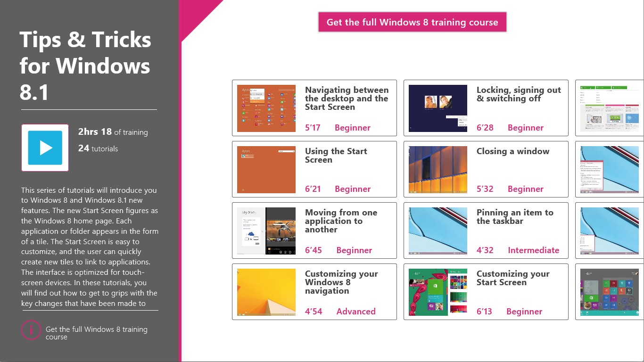Click the 'Intermediate' level label
The height and width of the screenshot is (362, 644).
534,250
